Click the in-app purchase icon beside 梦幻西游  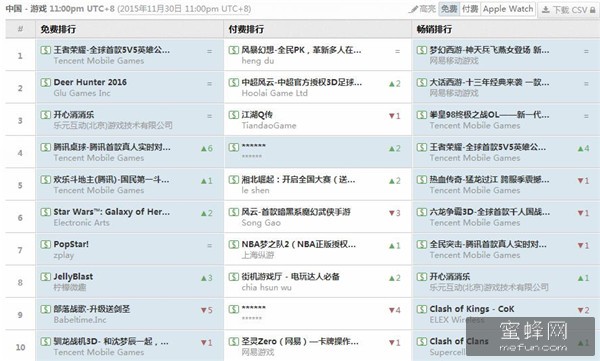(x=422, y=50)
